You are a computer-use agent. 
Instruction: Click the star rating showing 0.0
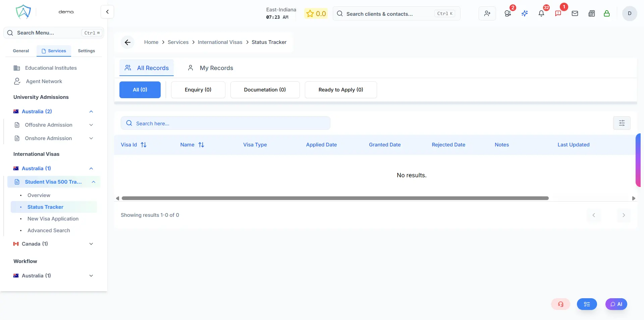click(x=316, y=13)
